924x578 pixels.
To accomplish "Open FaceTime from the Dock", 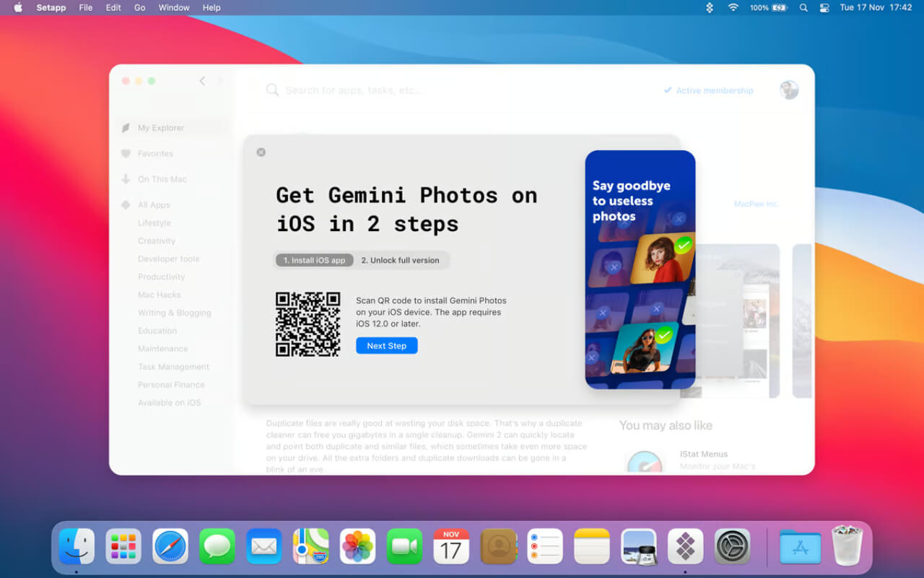I will coord(404,546).
